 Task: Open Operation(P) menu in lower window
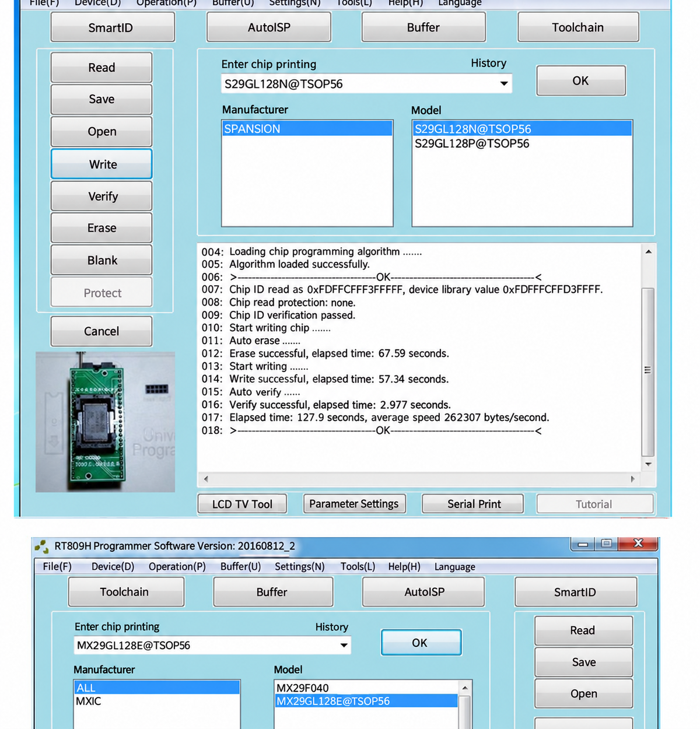coord(177,567)
